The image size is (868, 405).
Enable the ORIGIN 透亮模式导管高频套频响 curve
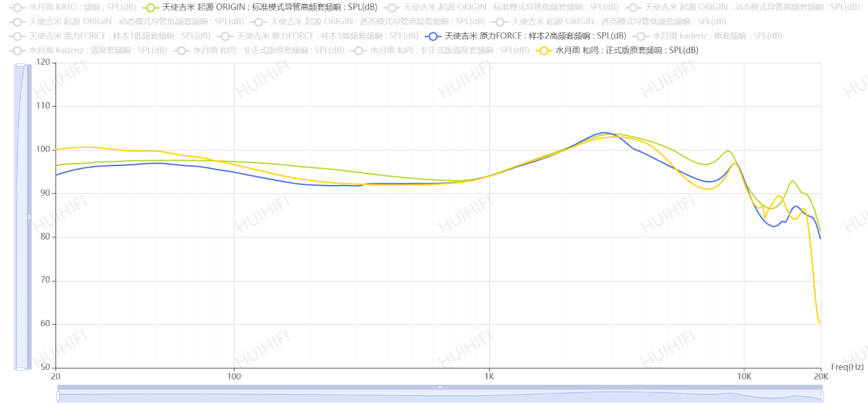click(x=260, y=22)
